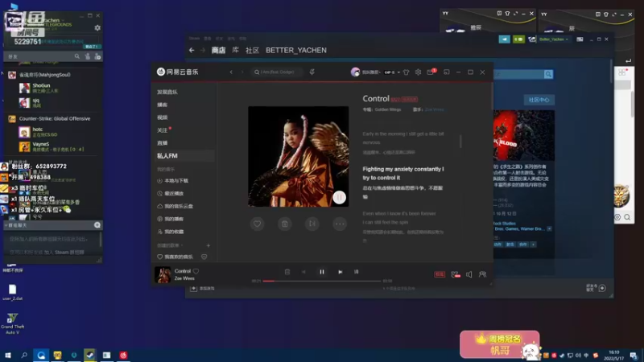Open 我的播客 in sidebar
The image size is (644, 362).
(x=174, y=219)
